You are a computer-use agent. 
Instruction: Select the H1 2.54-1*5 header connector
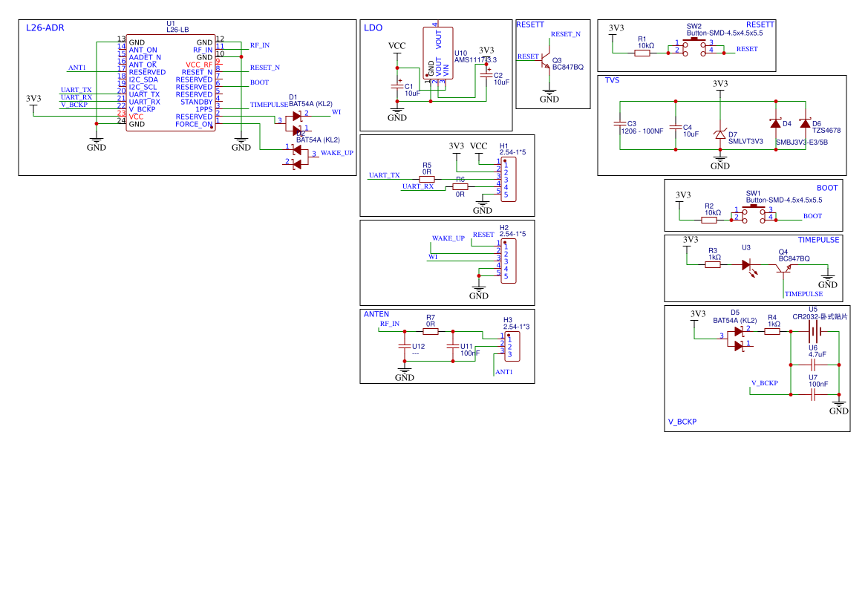[x=508, y=180]
